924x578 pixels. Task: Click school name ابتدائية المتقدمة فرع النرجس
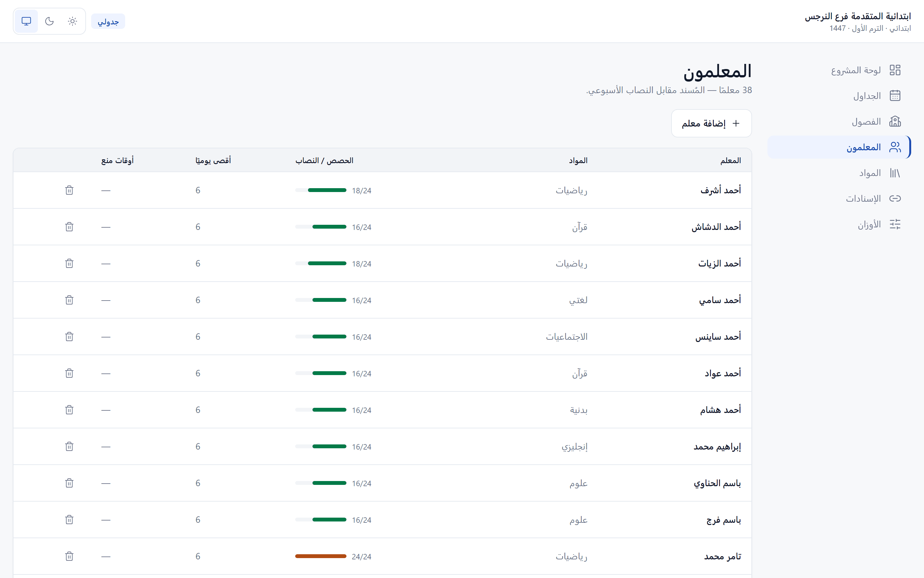pyautogui.click(x=858, y=16)
